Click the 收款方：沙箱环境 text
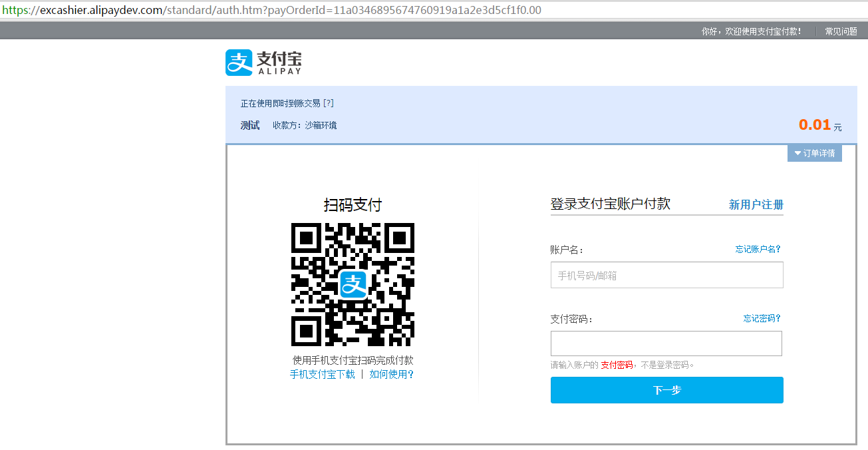Viewport: 868px width, 450px height. pyautogui.click(x=305, y=125)
